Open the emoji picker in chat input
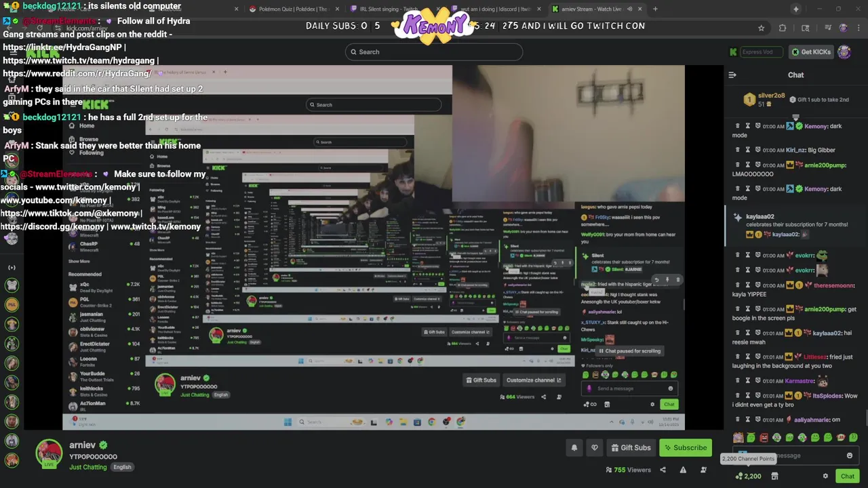Screen dimensions: 868x488 [x=850, y=455]
